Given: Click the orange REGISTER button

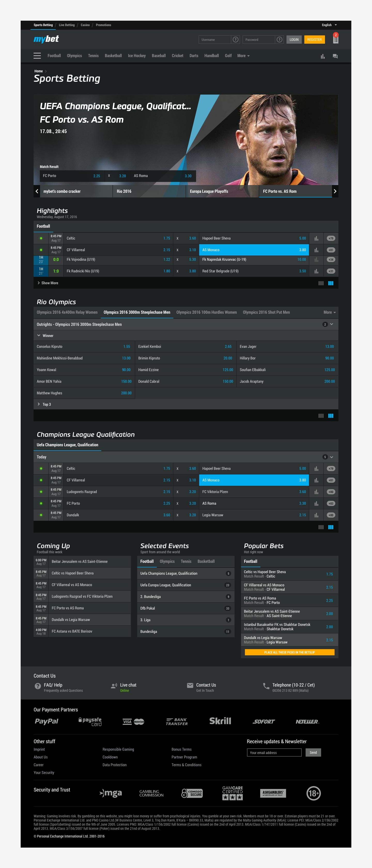Looking at the screenshot, I should coord(314,40).
